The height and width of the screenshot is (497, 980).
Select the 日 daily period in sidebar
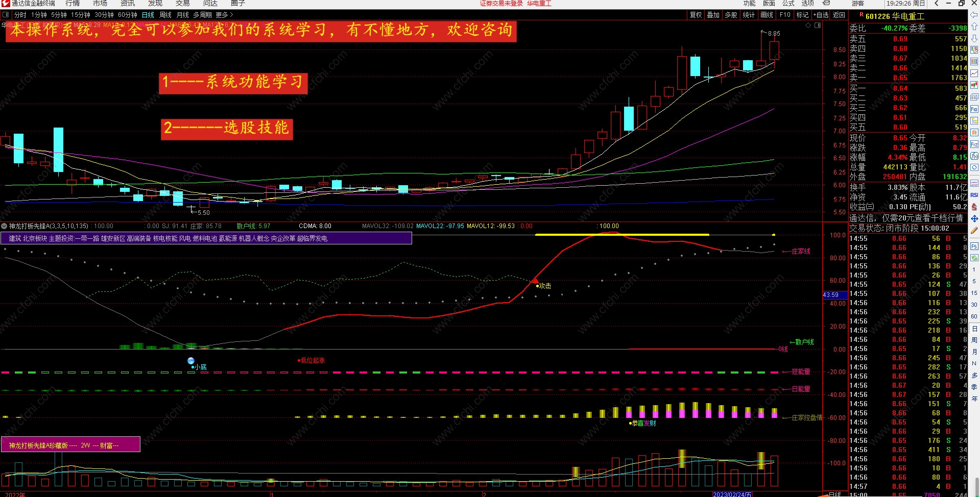point(974,329)
